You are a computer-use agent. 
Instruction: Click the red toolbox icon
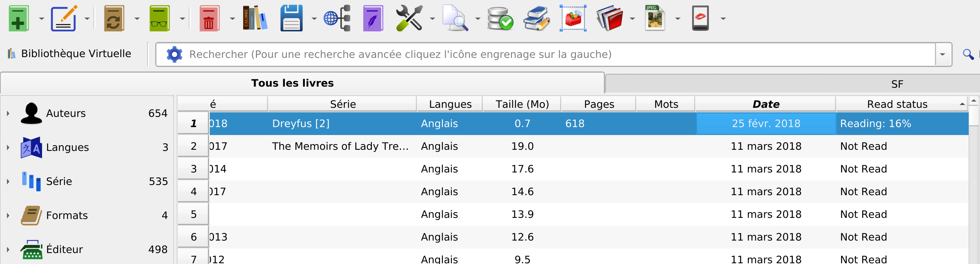click(573, 18)
